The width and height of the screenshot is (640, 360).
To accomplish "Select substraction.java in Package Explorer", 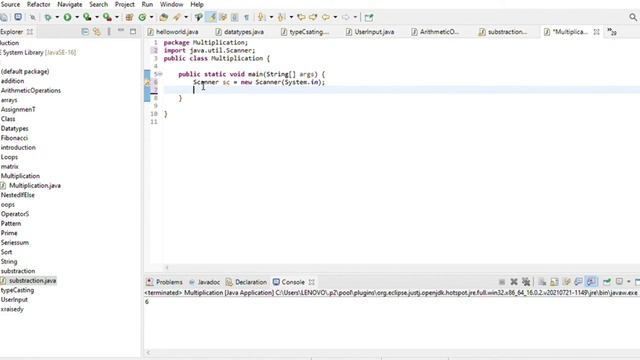I will click(32, 281).
